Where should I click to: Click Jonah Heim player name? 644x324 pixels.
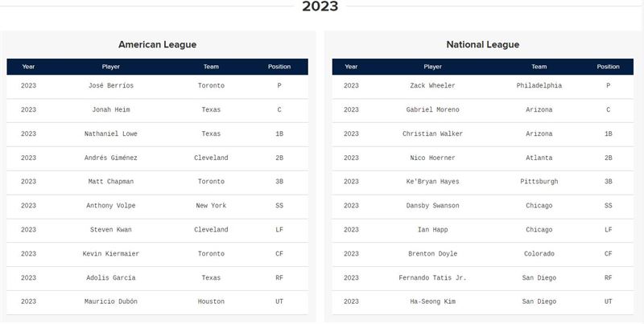tap(111, 109)
